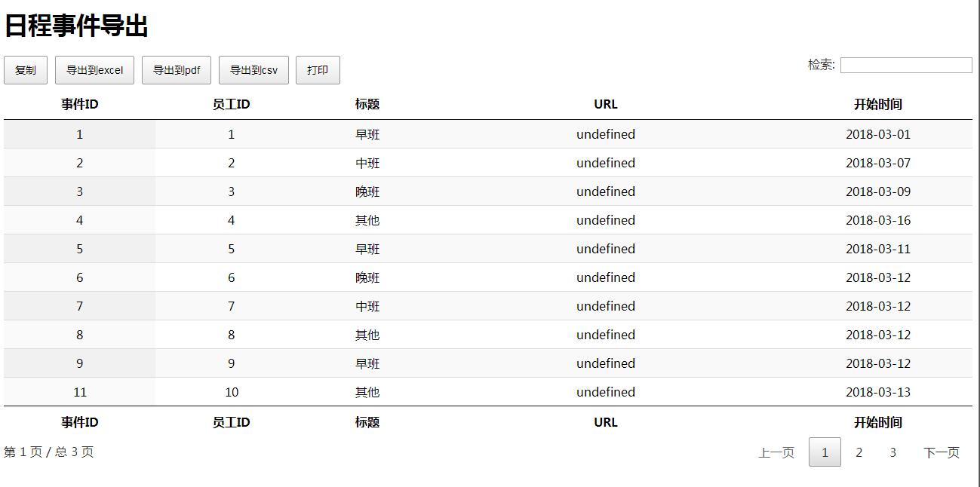980x487 pixels.
Task: Sort by the 员工ID column header
Action: click(231, 104)
